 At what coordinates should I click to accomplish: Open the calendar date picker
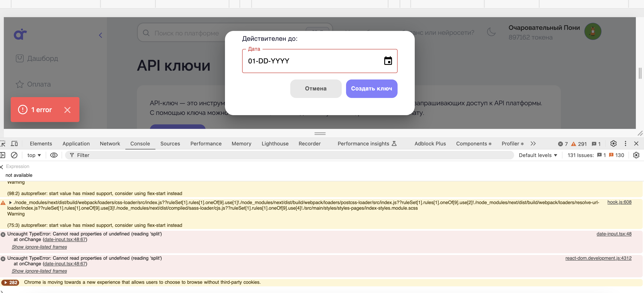click(x=388, y=61)
